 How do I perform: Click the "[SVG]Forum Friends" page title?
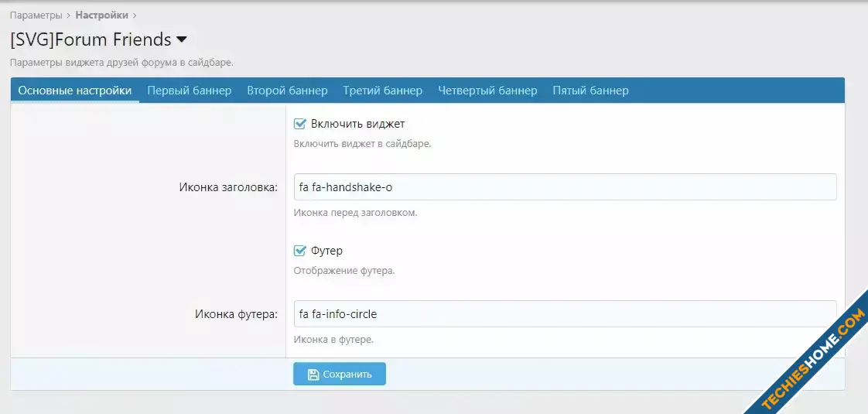[x=91, y=39]
